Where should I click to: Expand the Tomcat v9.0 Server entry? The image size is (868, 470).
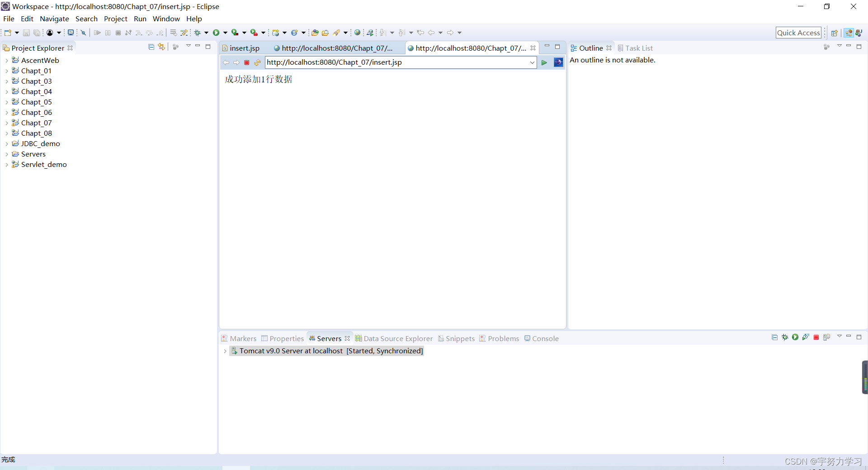coord(225,351)
